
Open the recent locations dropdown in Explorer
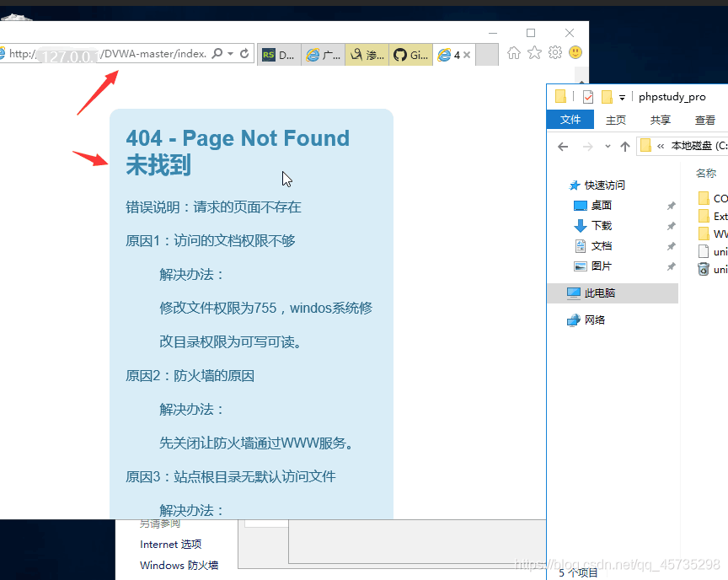608,147
